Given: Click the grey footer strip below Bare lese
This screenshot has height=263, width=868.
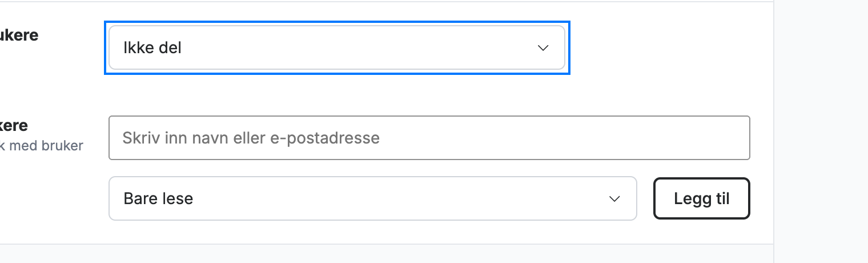Looking at the screenshot, I should (386, 254).
